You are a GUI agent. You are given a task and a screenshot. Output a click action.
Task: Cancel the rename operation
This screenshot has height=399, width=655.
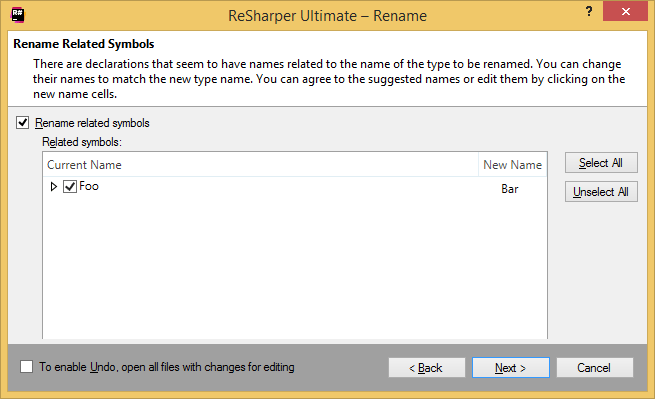[x=594, y=368]
